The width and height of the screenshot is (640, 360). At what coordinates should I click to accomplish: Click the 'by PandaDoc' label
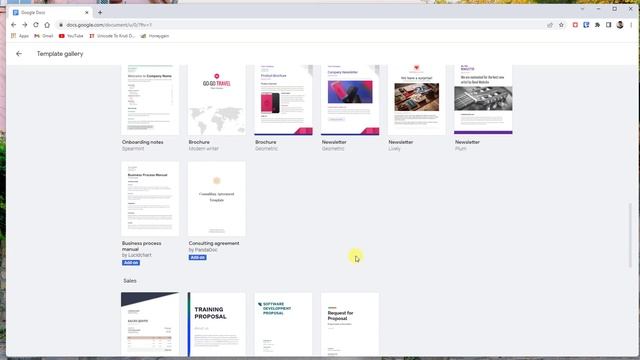[203, 249]
